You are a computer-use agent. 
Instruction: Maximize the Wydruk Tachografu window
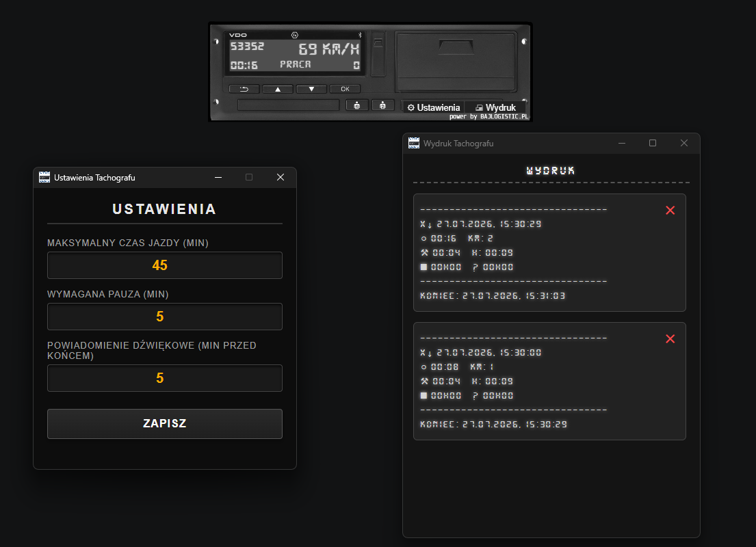[x=653, y=143]
